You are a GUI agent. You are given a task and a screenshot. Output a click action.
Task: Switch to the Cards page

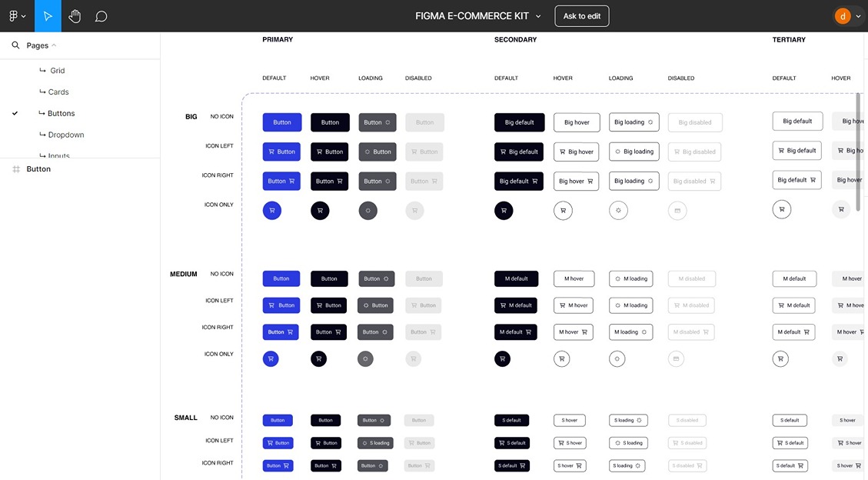[58, 92]
